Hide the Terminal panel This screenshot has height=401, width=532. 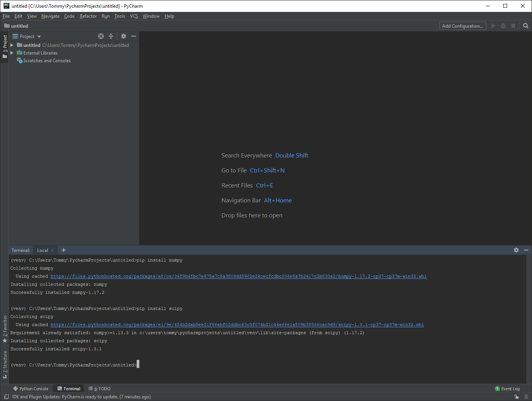(x=526, y=250)
